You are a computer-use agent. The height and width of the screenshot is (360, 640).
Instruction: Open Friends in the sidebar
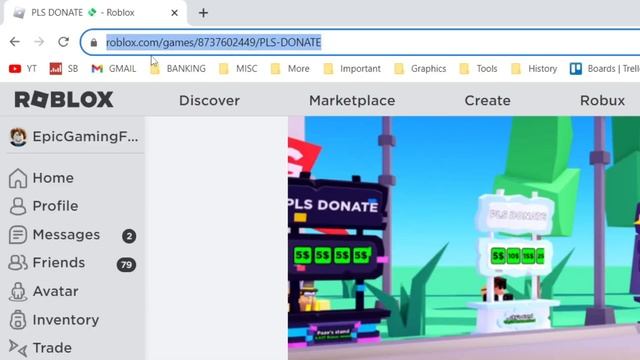click(x=59, y=262)
